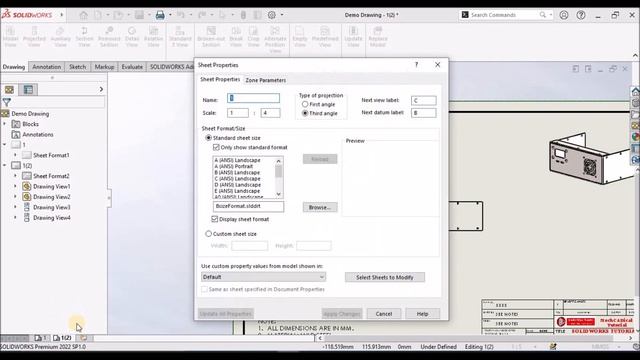Click the sheet format list scroll down arrow
The width and height of the screenshot is (640, 360).
[278, 194]
